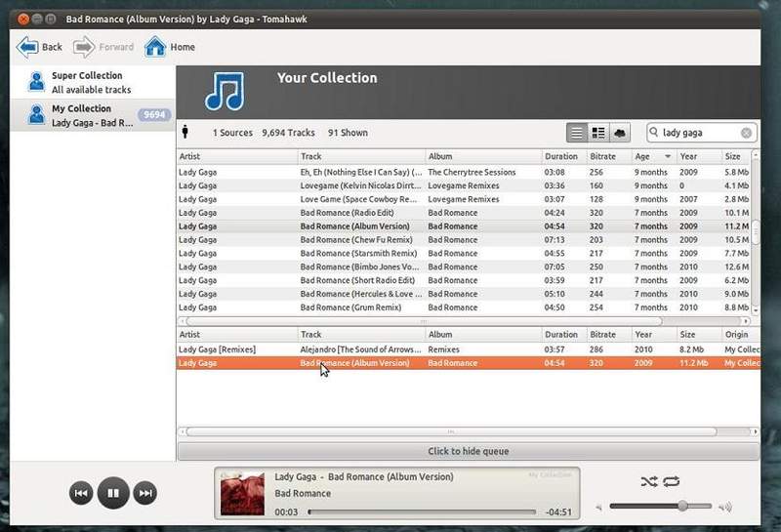Click the music note collection icon

[225, 91]
